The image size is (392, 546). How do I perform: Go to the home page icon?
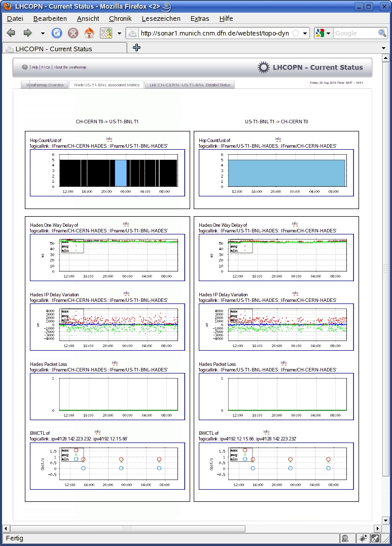(x=89, y=33)
